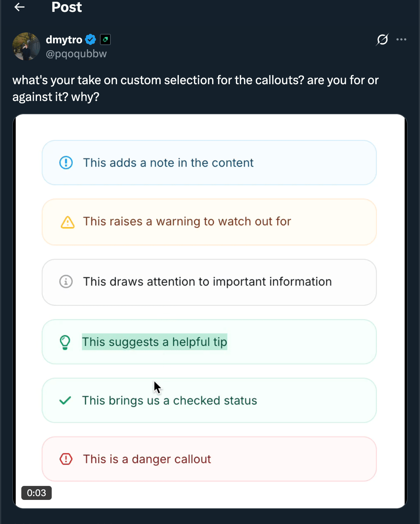
Task: Click the Post header title
Action: coord(66,7)
